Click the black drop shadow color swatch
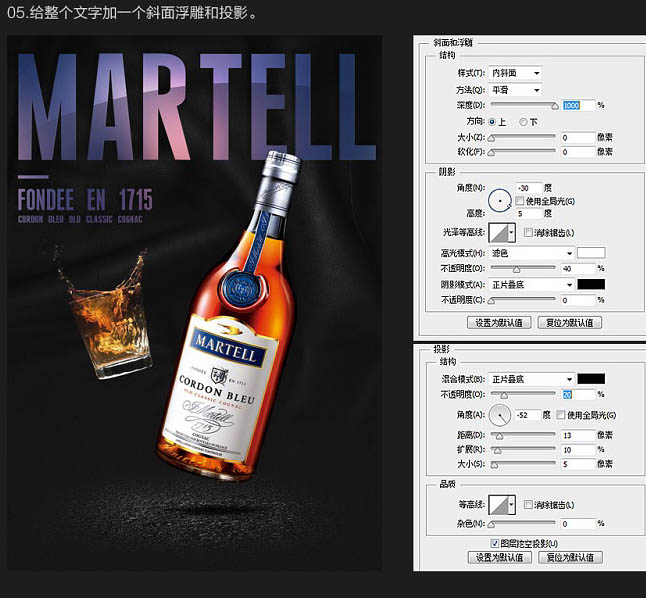This screenshot has height=598, width=646. [591, 379]
